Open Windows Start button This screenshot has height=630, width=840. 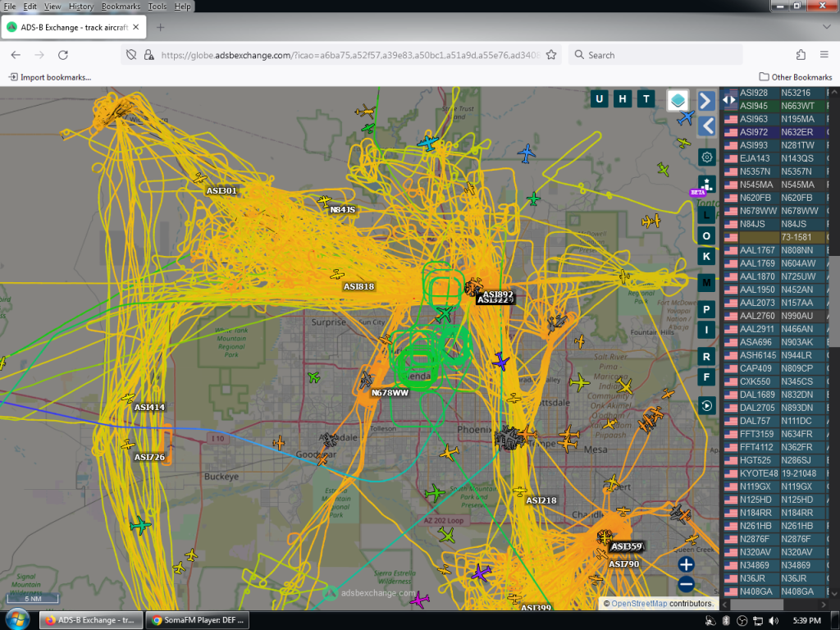[17, 620]
